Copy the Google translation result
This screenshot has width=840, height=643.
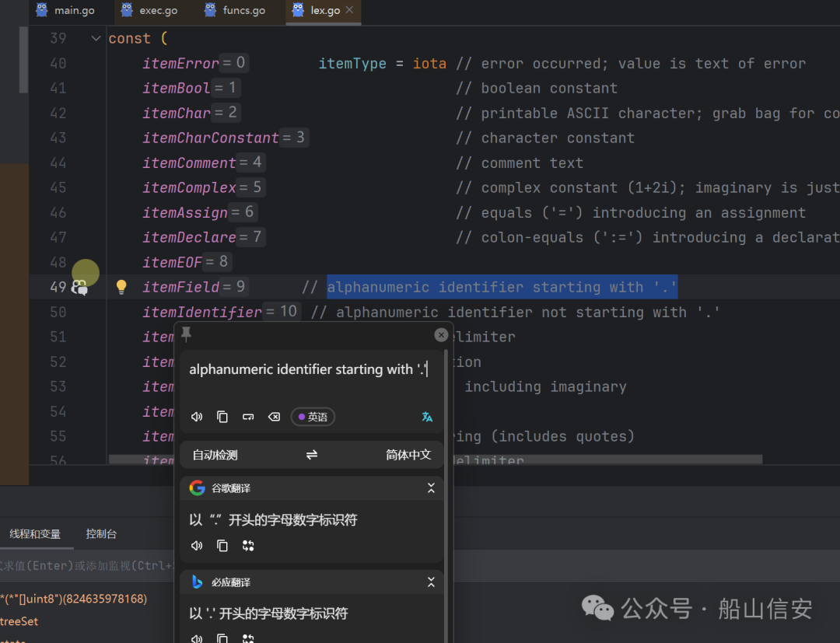[x=222, y=546]
